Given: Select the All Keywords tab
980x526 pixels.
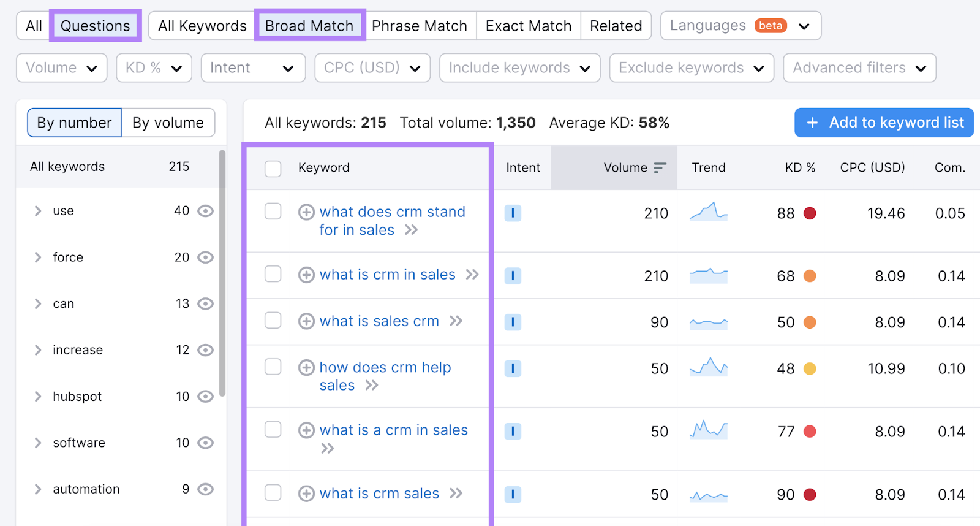Looking at the screenshot, I should (202, 25).
